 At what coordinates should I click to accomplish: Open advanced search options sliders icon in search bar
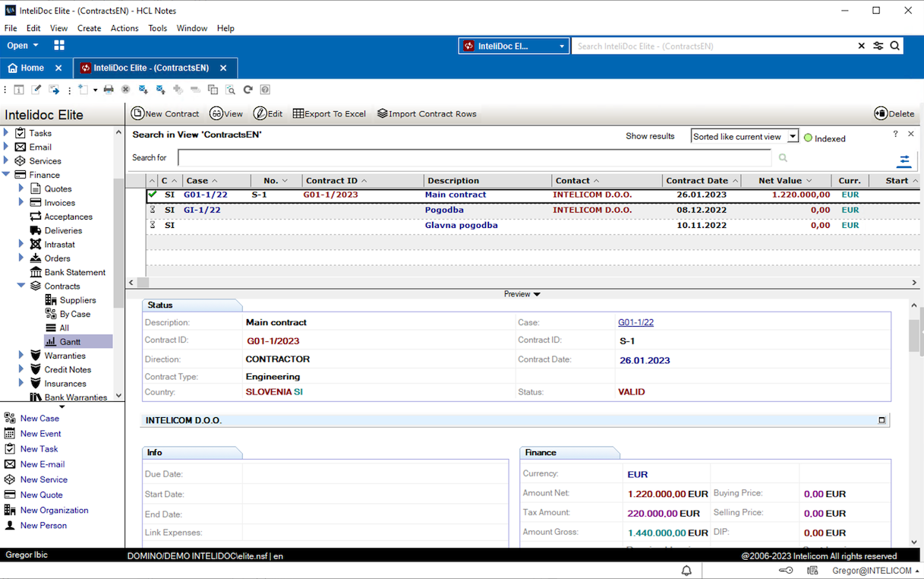click(x=878, y=46)
